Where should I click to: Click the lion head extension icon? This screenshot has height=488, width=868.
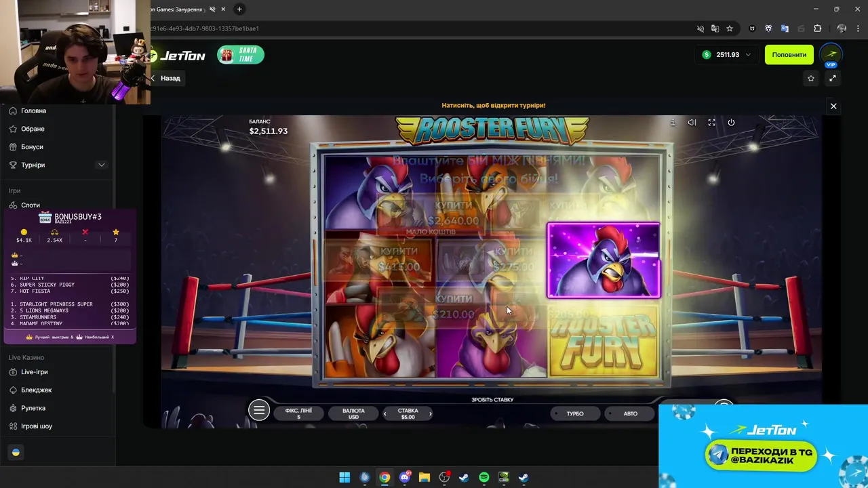pos(768,28)
